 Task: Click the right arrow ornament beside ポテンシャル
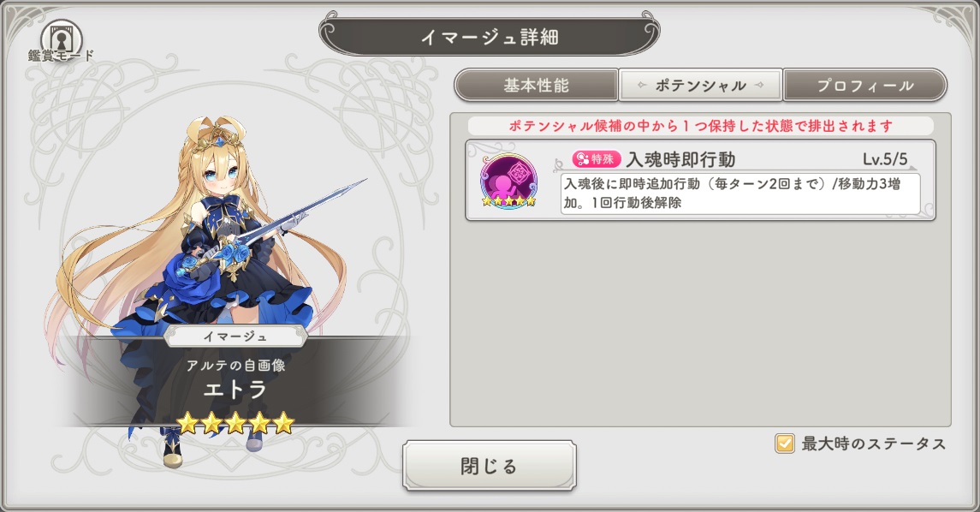(758, 85)
